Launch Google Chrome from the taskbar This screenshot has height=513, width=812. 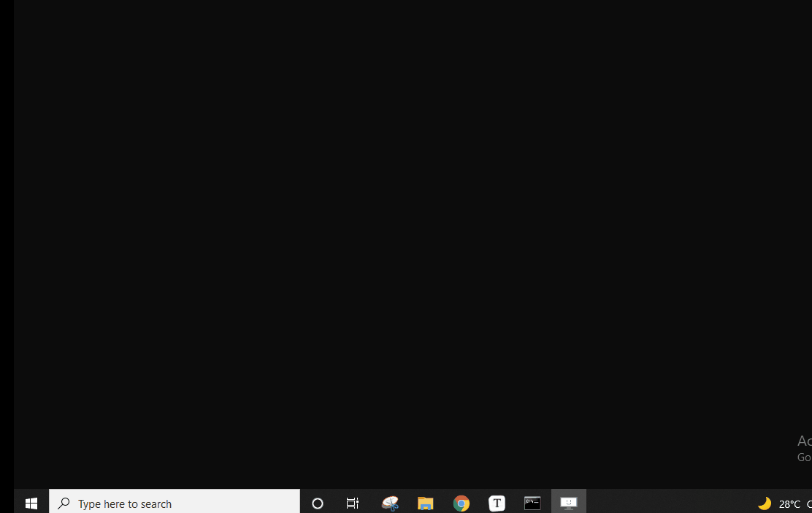461,503
